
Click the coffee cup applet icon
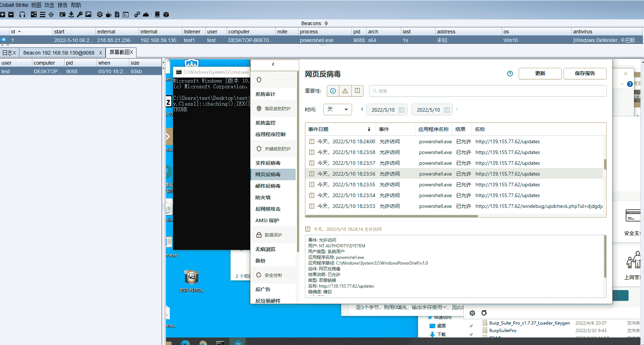coord(108,14)
